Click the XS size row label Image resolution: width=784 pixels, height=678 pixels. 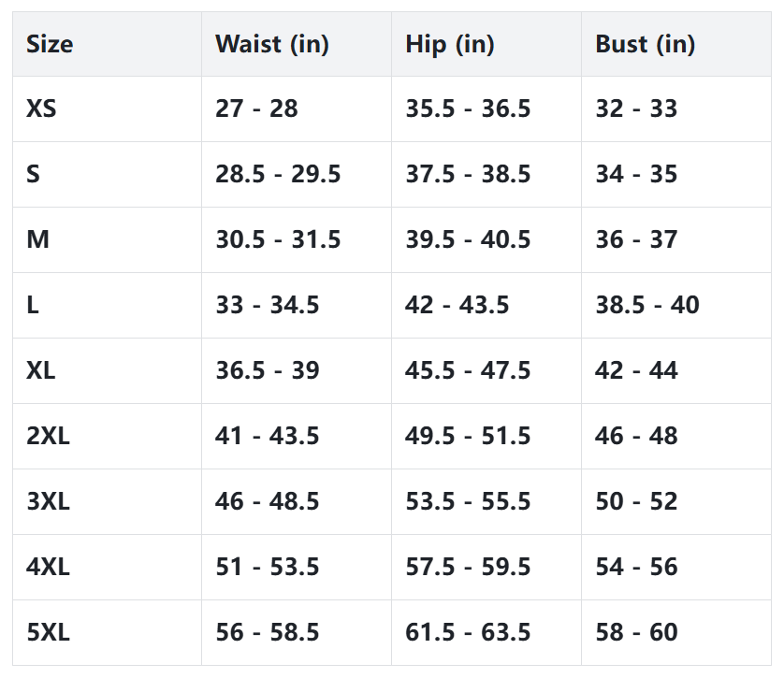pos(42,109)
